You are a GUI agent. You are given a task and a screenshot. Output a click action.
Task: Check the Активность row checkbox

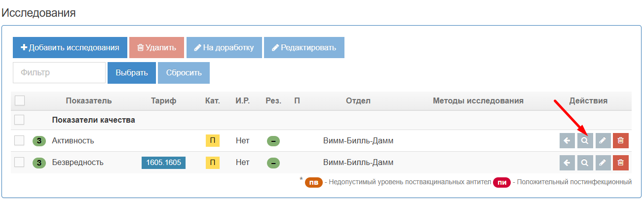tap(20, 141)
